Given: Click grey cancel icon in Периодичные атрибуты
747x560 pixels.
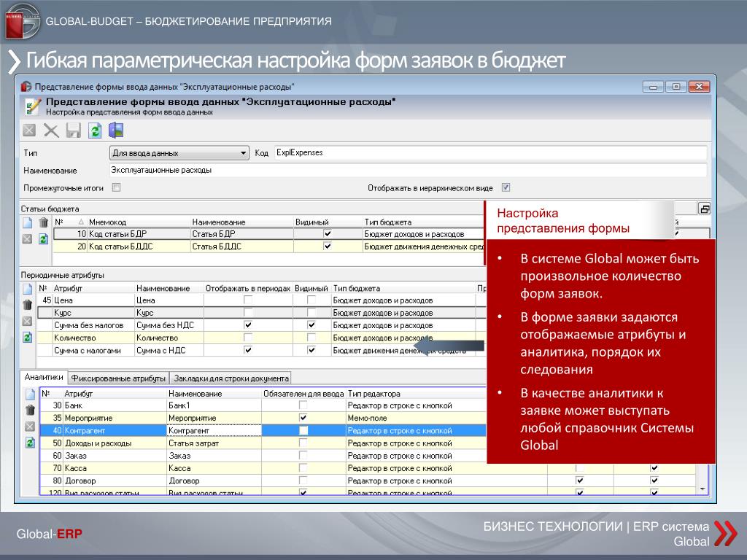Looking at the screenshot, I should click(28, 321).
